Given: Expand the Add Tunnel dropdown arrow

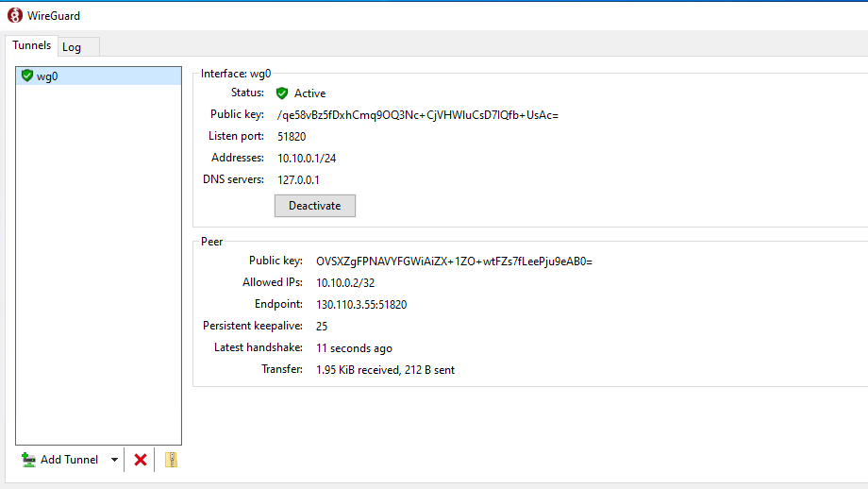Looking at the screenshot, I should [114, 460].
